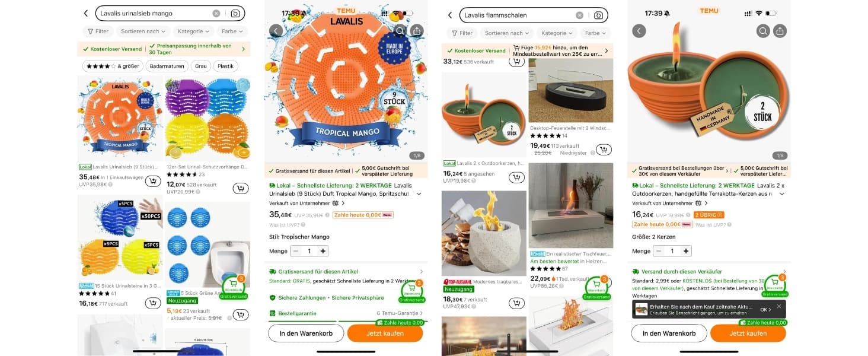Search from the outdoor candles product page
The width and height of the screenshot is (868, 356).
[763, 31]
